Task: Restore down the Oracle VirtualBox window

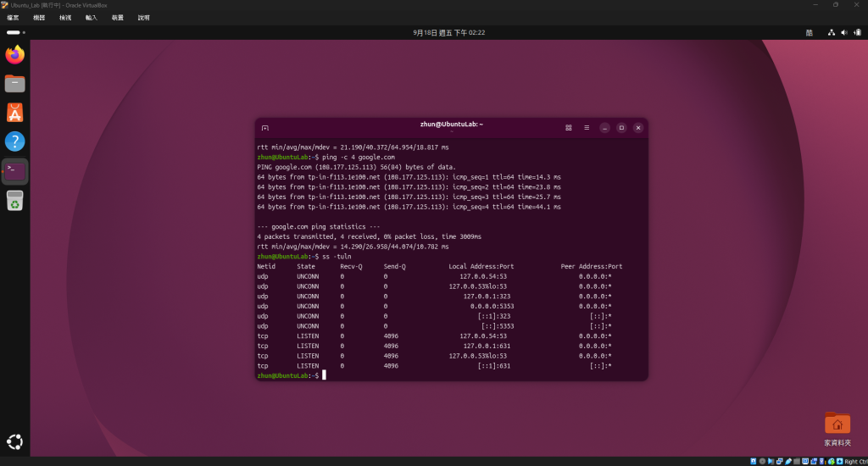Action: tap(835, 5)
